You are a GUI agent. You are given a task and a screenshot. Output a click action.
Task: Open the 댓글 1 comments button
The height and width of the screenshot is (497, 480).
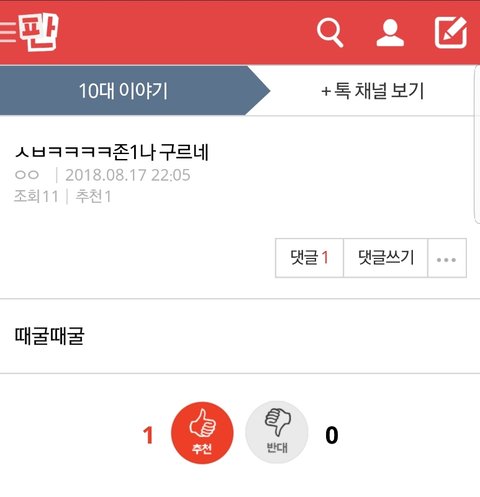309,258
